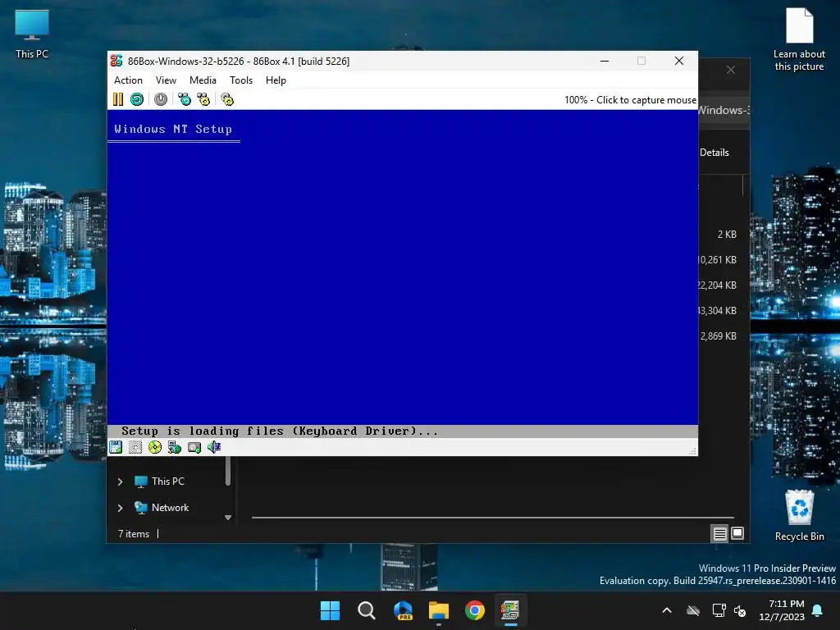Click the network status icon in 86Box
Image resolution: width=840 pixels, height=630 pixels.
(x=174, y=447)
